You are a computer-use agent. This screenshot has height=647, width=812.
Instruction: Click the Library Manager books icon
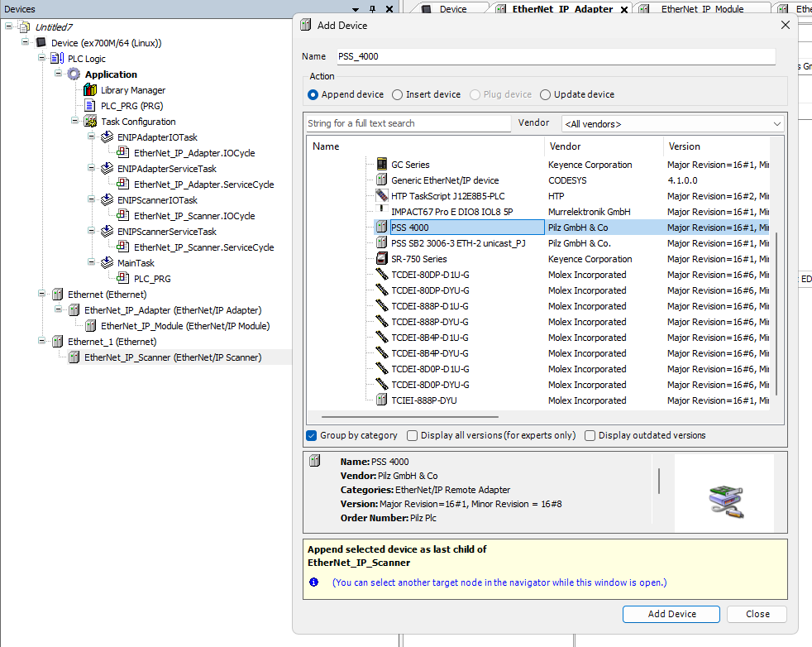(x=90, y=90)
